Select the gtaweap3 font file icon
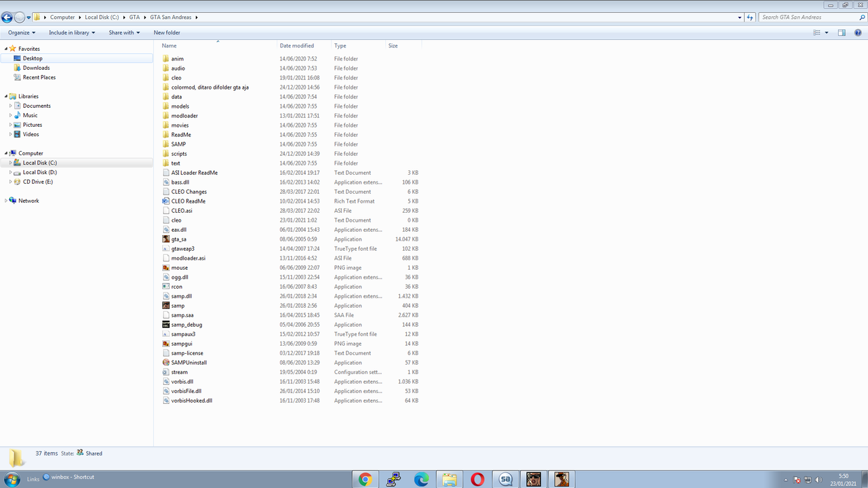The height and width of the screenshot is (488, 868). (x=166, y=249)
